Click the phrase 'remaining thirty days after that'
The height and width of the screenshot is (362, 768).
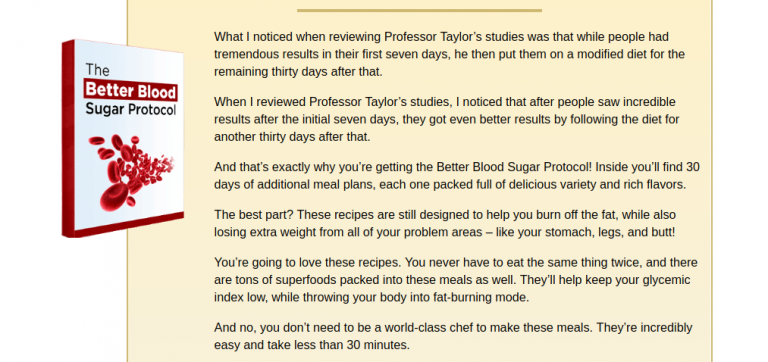297,72
